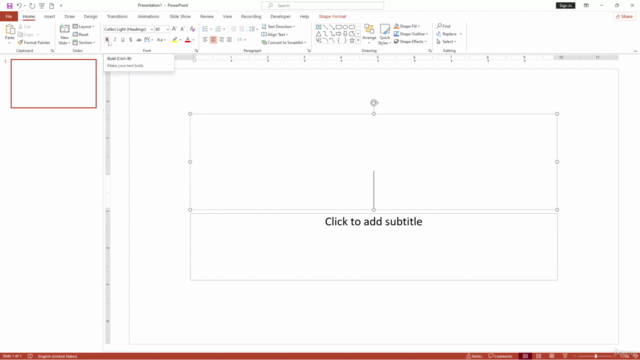640x360 pixels.
Task: Click the Save icon in title bar
Action: pos(9,6)
